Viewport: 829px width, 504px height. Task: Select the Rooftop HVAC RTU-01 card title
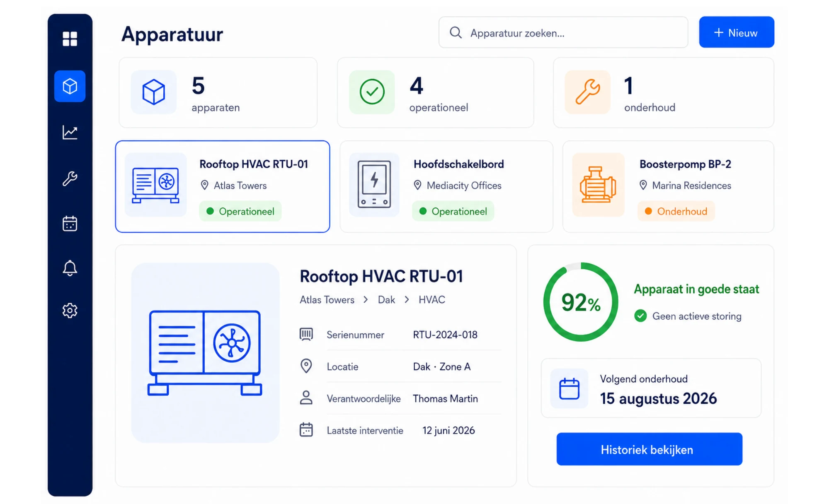click(254, 164)
